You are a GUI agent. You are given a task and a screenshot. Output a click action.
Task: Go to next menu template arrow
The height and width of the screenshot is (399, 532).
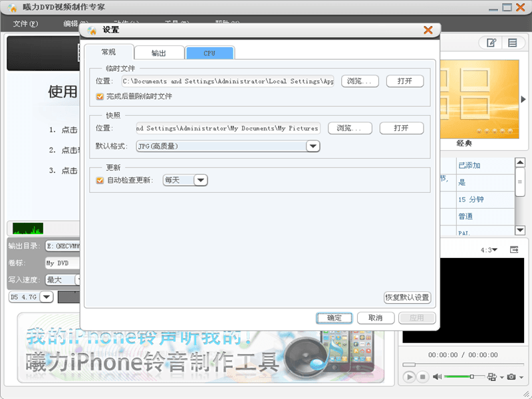pyautogui.click(x=523, y=99)
